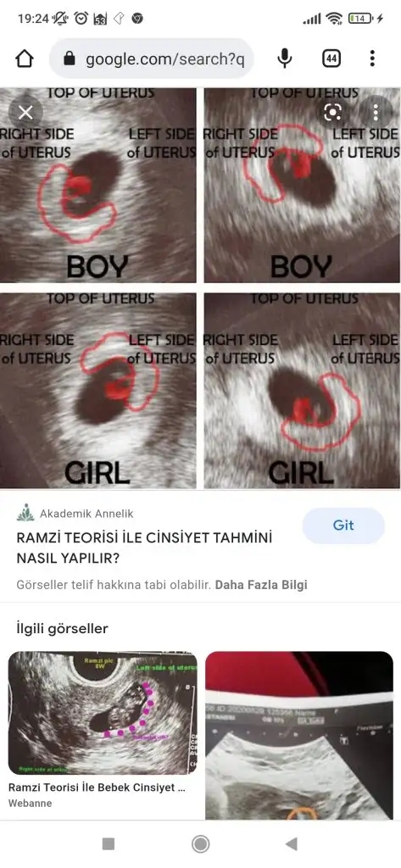Open the Akademik Annelik source link
This screenshot has width=401, height=868.
tap(86, 514)
